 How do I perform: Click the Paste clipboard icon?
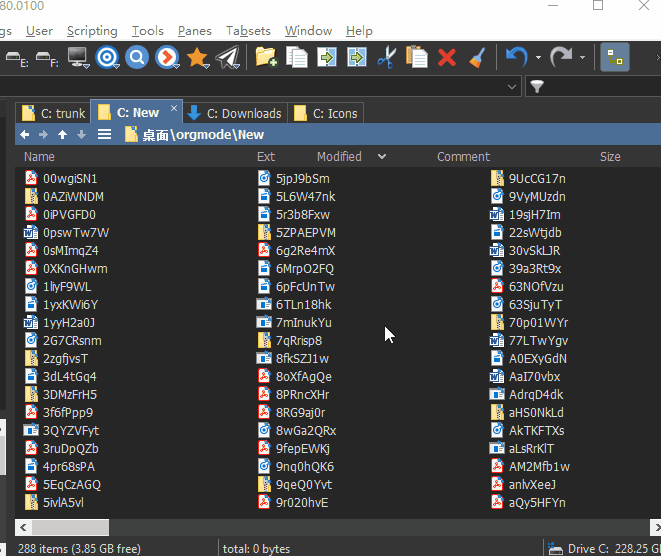pos(417,57)
